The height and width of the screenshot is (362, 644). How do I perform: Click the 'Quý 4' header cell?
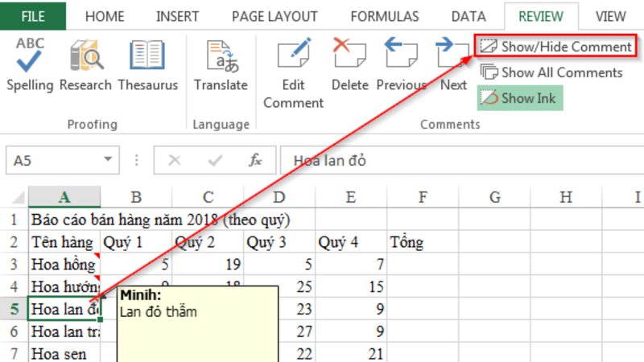click(351, 242)
